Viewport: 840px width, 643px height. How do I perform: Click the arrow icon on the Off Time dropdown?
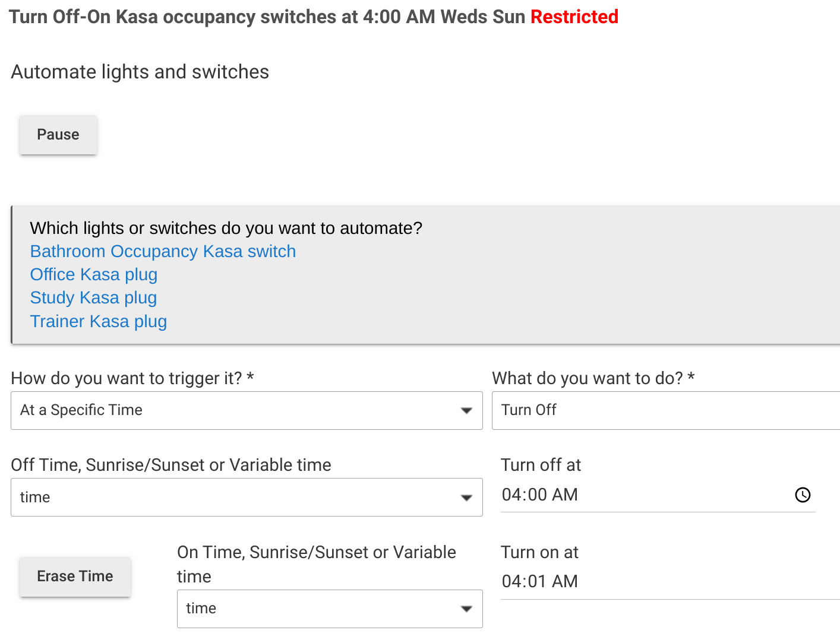pos(466,498)
